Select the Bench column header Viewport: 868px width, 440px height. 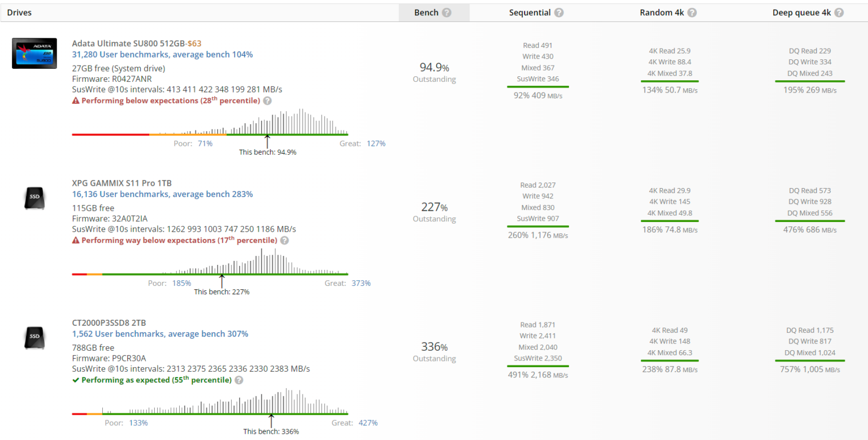pyautogui.click(x=428, y=12)
